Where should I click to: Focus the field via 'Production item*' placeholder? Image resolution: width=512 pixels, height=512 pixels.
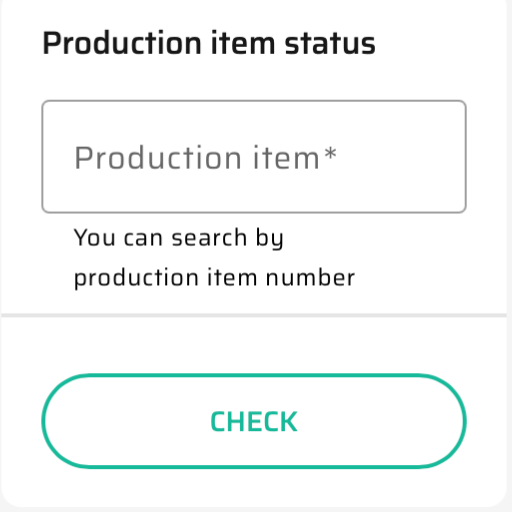(205, 158)
